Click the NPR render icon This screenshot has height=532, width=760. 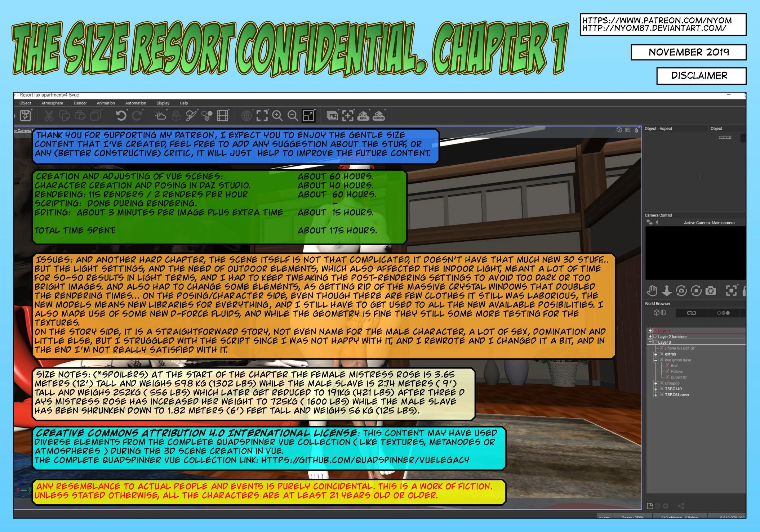tap(363, 116)
